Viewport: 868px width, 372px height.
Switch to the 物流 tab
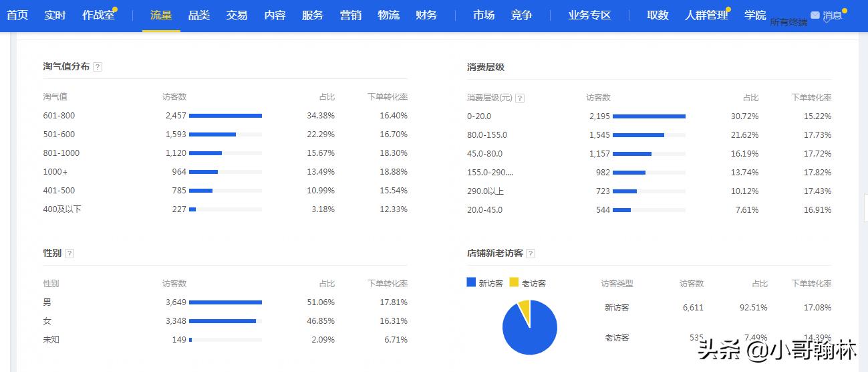[388, 15]
